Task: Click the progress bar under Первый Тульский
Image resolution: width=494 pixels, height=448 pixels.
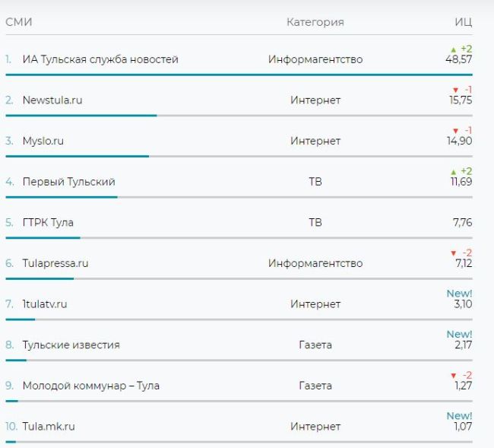Action: 239,197
